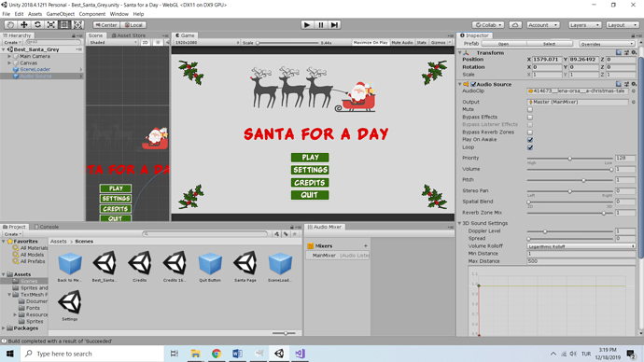Select the SceneLoader prefab asset
644x362 pixels.
[280, 267]
